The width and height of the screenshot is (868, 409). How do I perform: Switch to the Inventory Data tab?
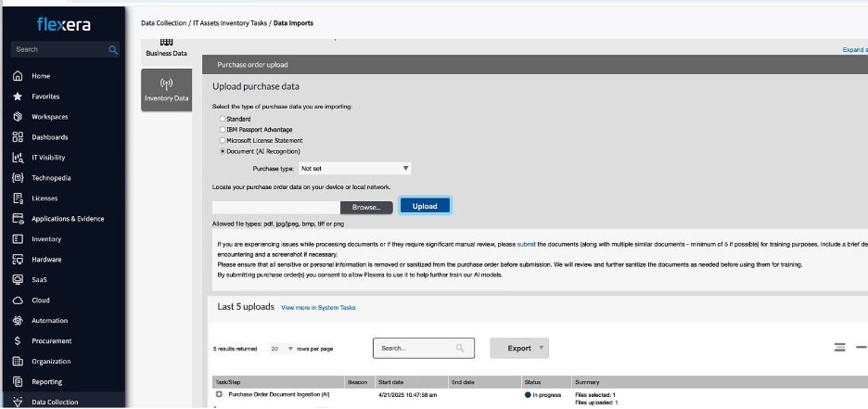167,90
